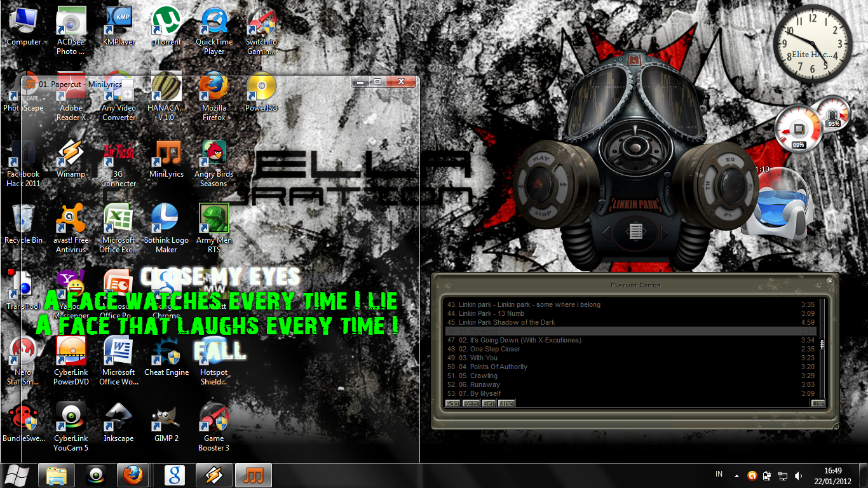Open Windows Explorer from the taskbar

(57, 475)
